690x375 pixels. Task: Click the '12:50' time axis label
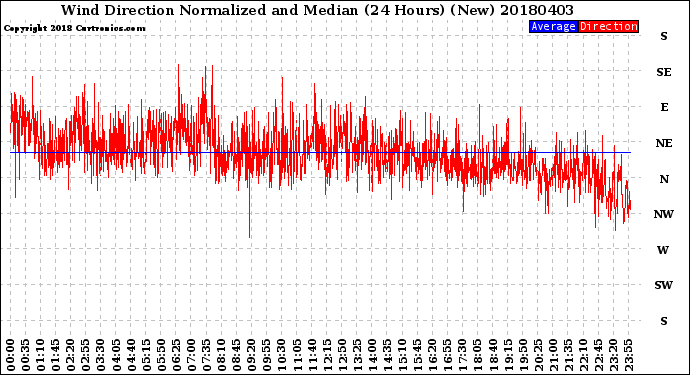[x=342, y=355]
